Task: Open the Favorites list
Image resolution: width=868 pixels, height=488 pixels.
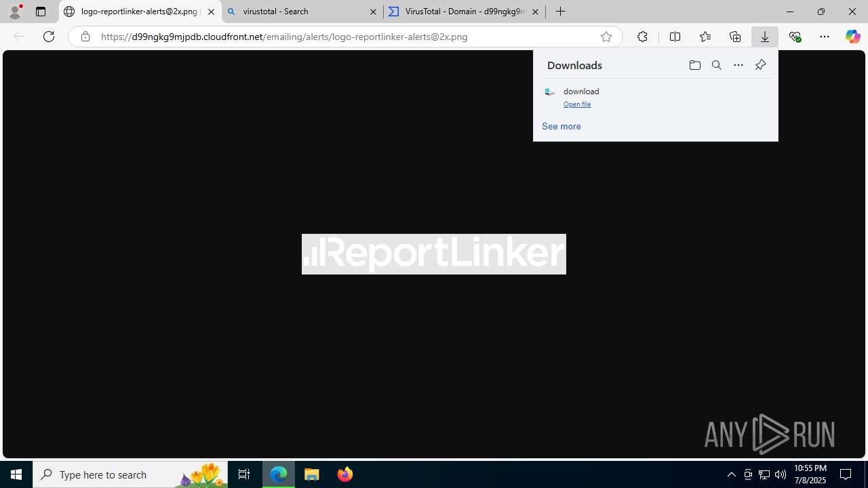Action: pyautogui.click(x=705, y=37)
